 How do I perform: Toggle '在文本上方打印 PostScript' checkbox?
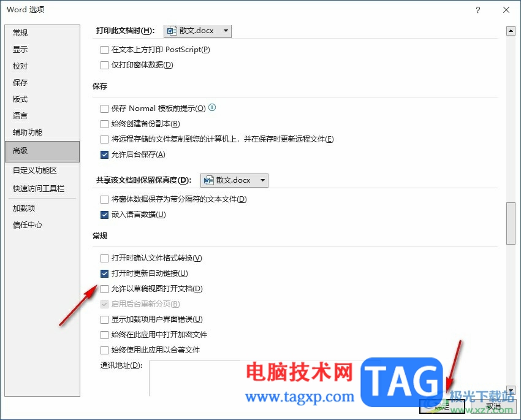(x=104, y=50)
